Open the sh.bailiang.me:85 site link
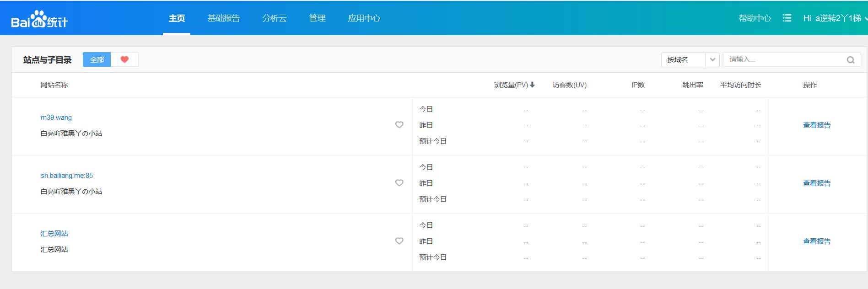This screenshot has width=868, height=289. [67, 176]
